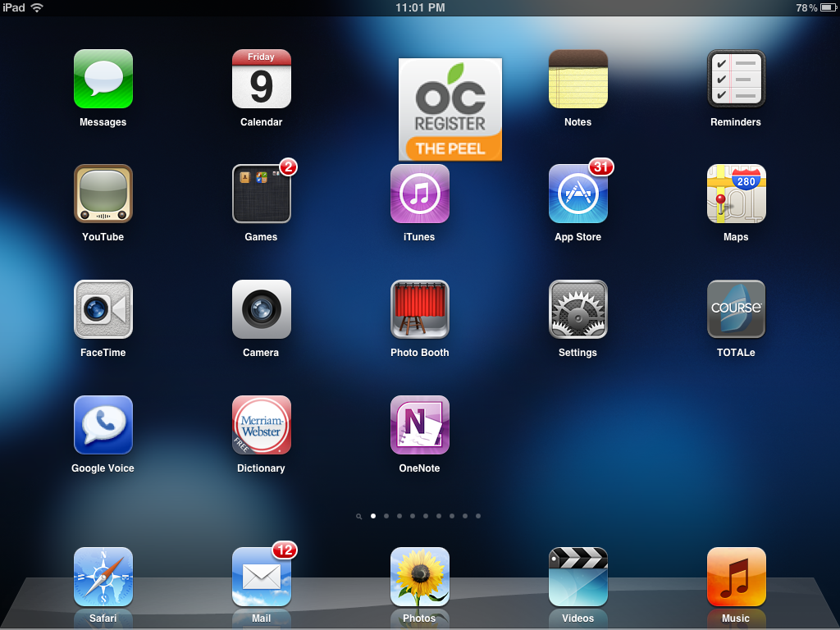Open the Settings app
This screenshot has height=630, width=840.
pyautogui.click(x=578, y=309)
